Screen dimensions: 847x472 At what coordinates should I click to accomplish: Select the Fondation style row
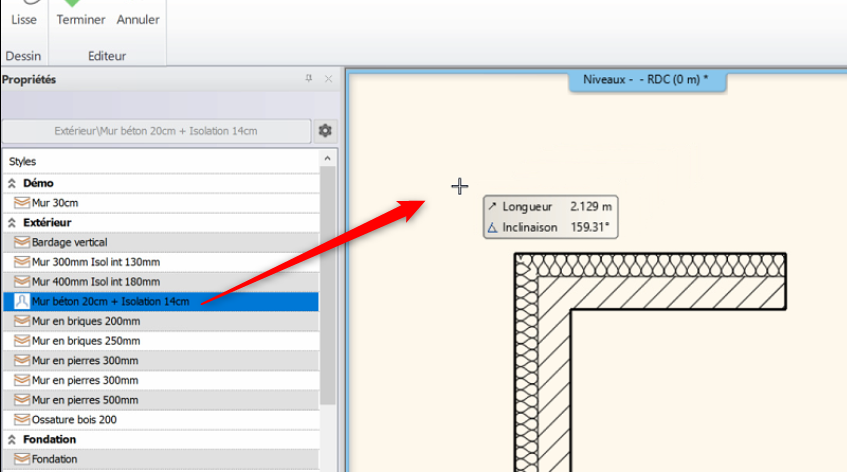(161, 460)
